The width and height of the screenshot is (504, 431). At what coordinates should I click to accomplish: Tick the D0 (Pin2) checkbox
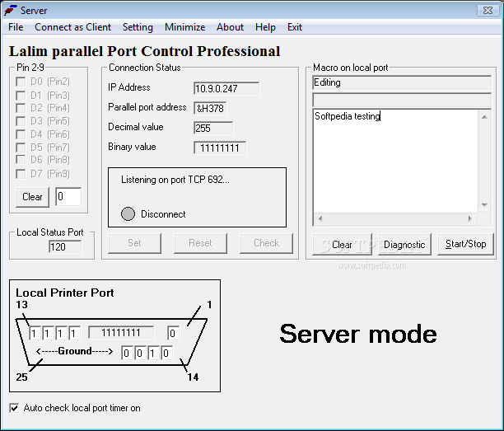tap(21, 82)
